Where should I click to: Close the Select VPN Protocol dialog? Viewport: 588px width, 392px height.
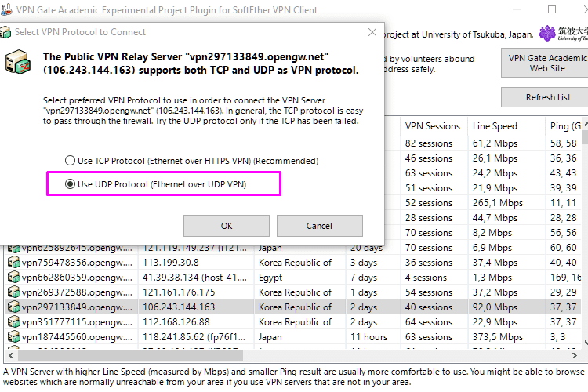tap(372, 32)
